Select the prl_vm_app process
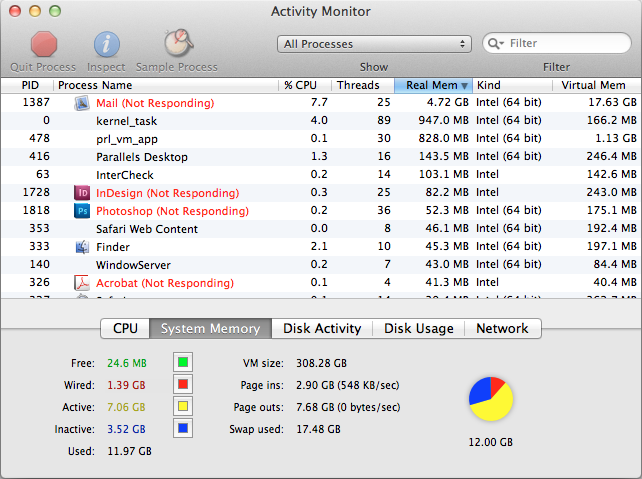The height and width of the screenshot is (479, 642). pyautogui.click(x=127, y=139)
